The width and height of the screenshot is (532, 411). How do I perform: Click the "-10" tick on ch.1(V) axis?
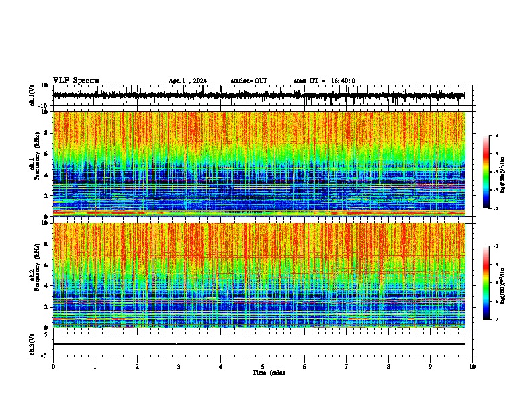coord(44,106)
